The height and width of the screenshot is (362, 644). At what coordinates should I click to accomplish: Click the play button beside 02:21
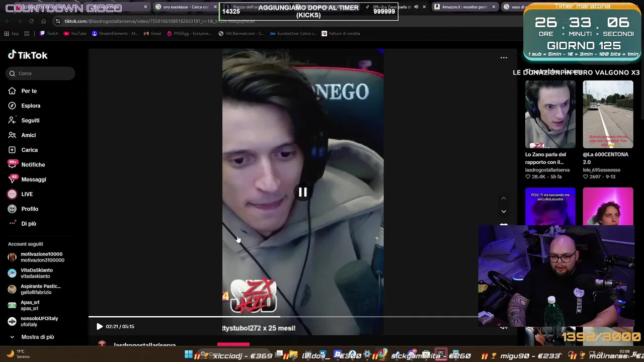point(99,326)
